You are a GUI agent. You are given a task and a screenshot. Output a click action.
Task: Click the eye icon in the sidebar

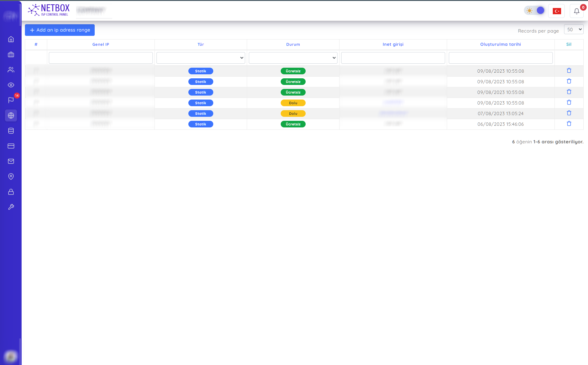pyautogui.click(x=11, y=85)
